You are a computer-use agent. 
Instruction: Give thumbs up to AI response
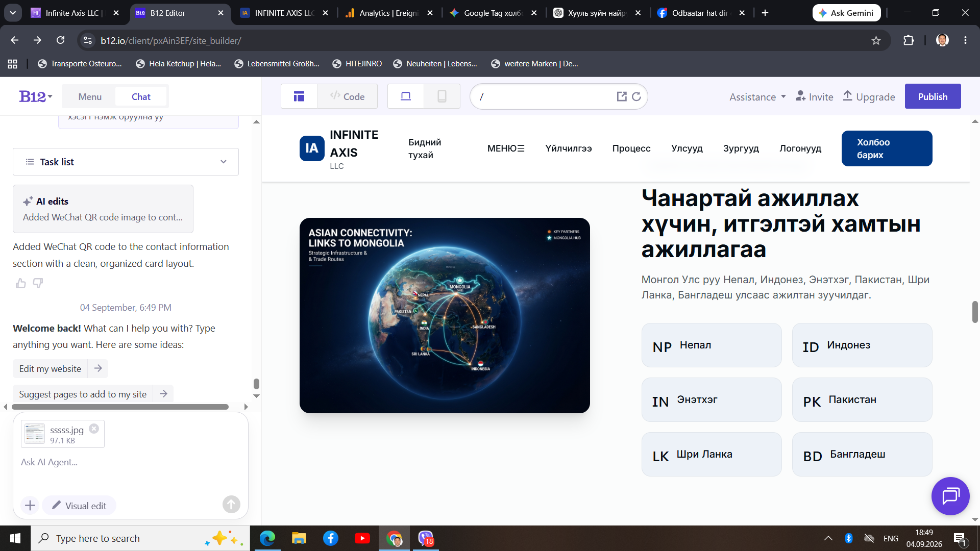(x=21, y=283)
